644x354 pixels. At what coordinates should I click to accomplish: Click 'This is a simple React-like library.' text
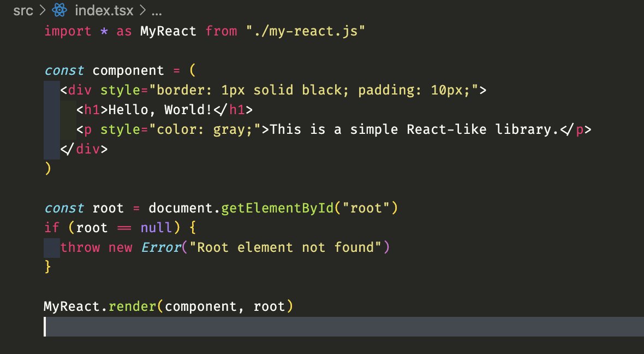[415, 129]
